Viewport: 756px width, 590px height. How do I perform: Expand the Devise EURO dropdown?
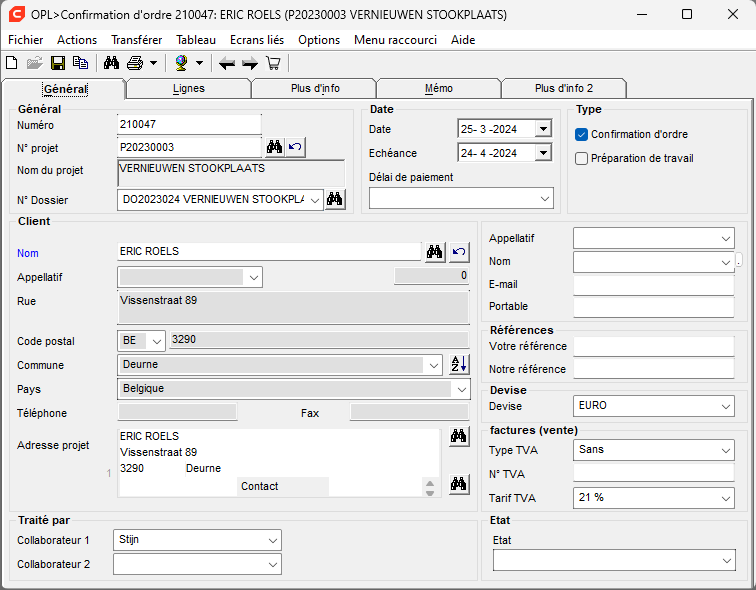tap(726, 406)
